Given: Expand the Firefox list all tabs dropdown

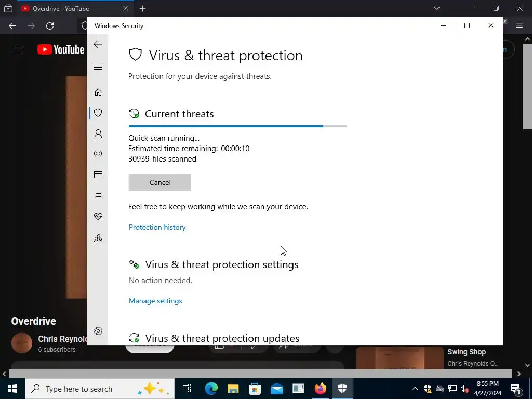Looking at the screenshot, I should 437,8.
